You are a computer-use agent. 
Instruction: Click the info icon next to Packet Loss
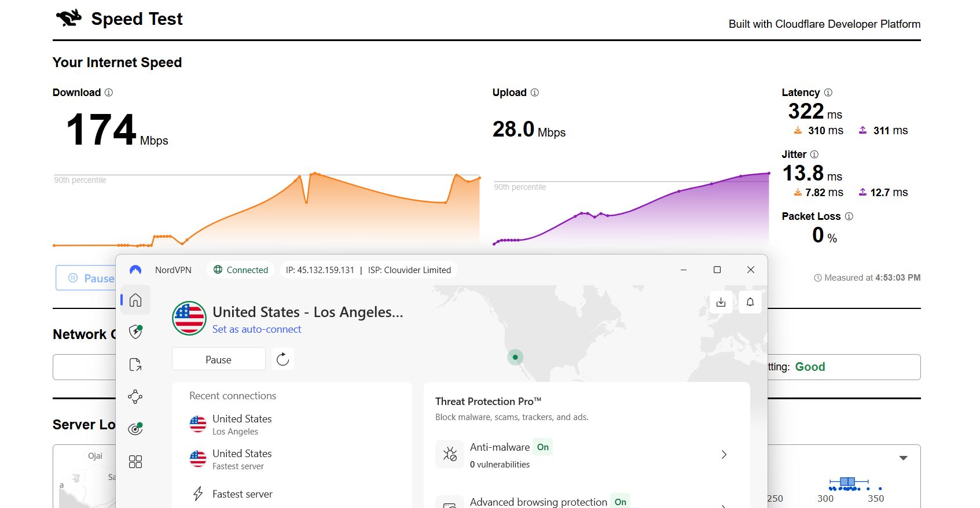pos(849,216)
